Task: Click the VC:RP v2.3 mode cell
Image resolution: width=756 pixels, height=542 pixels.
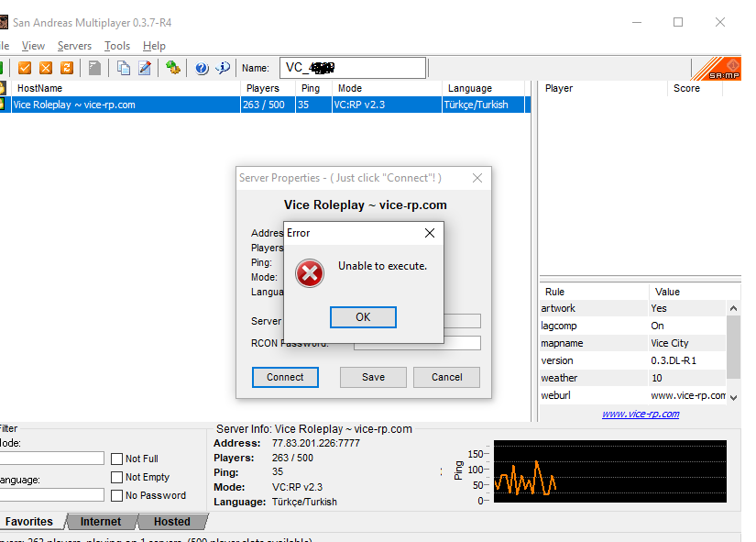Action: point(387,105)
